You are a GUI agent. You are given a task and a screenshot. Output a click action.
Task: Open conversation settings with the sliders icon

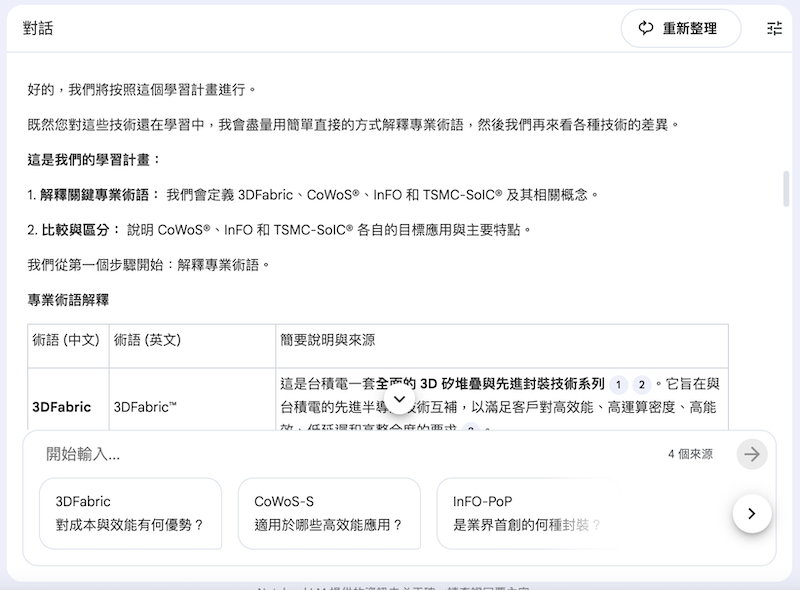(x=772, y=28)
